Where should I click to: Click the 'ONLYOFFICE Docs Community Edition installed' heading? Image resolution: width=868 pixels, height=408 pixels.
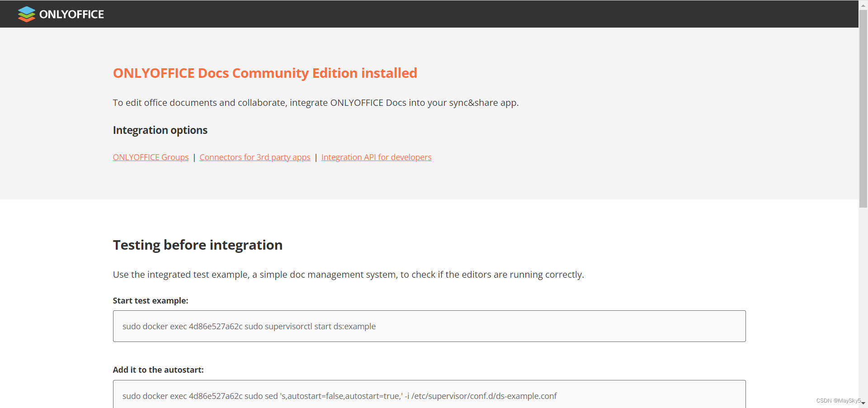[x=265, y=73]
